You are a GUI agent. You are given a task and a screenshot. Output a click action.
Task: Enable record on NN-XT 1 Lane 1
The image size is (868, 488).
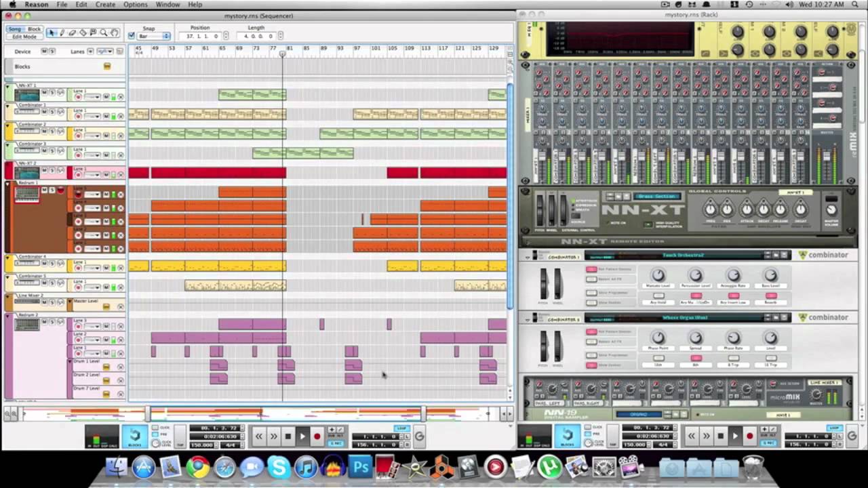(x=78, y=97)
